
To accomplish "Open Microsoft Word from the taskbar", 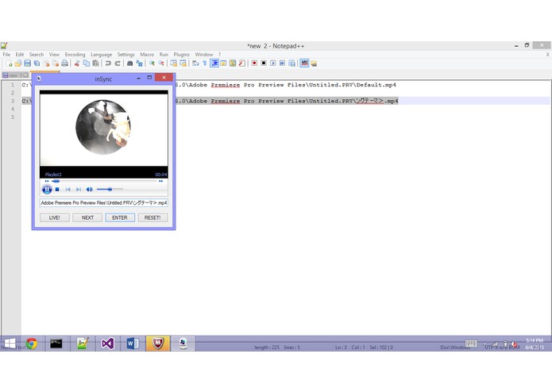I will pyautogui.click(x=133, y=344).
